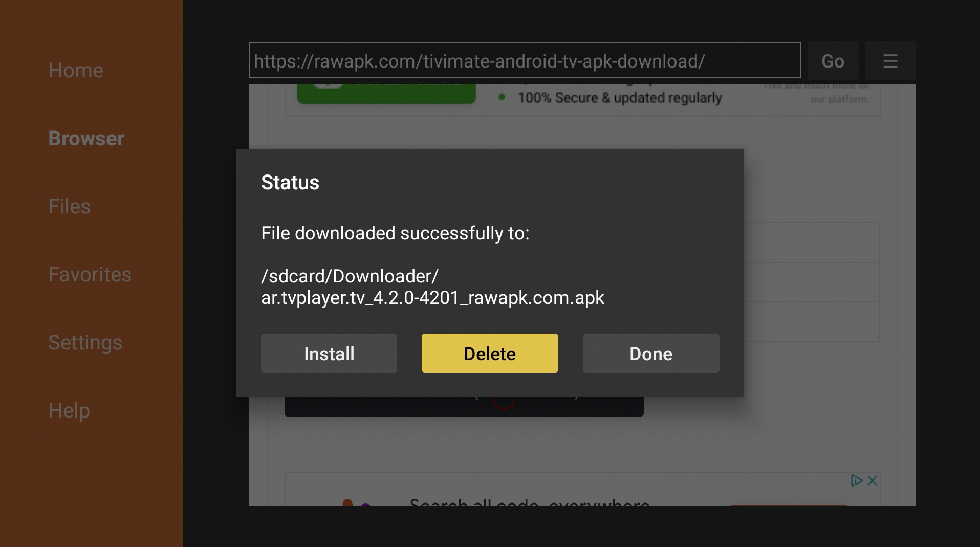
Task: Open the hamburger menu next to Go
Action: click(890, 61)
